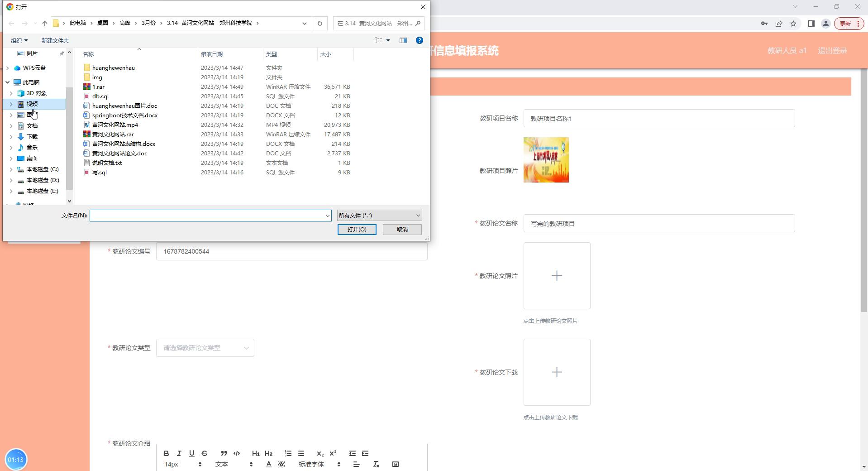Viewport: 868px width, 471px height.
Task: Open the 教研论文类型 dropdown
Action: pyautogui.click(x=205, y=348)
